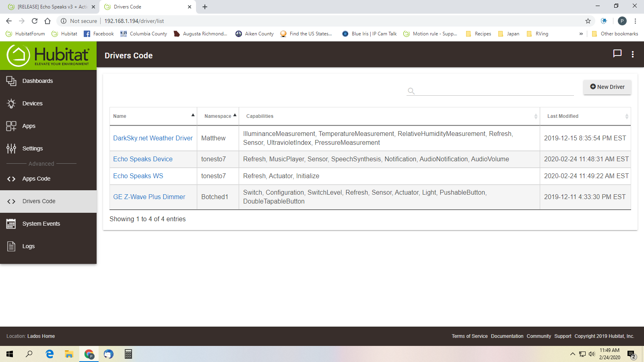644x362 pixels.
Task: Click the Hubitat logo in sidebar
Action: pos(48,56)
